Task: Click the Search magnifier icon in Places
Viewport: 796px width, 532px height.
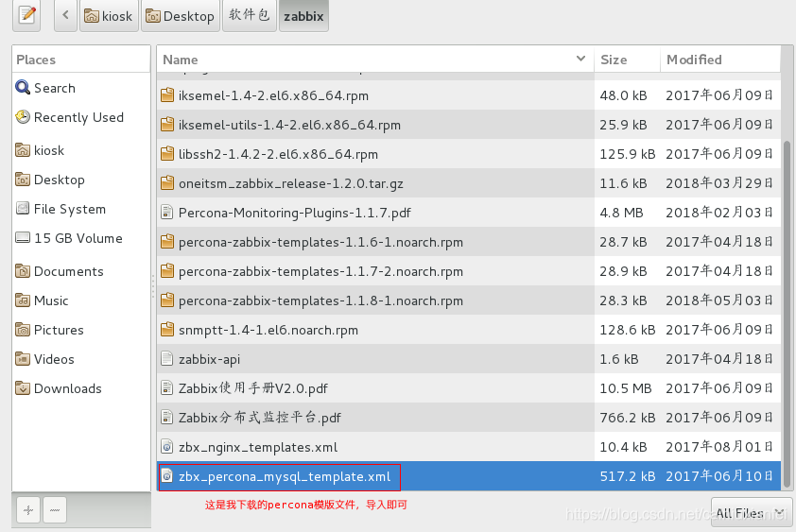Action: coord(23,88)
